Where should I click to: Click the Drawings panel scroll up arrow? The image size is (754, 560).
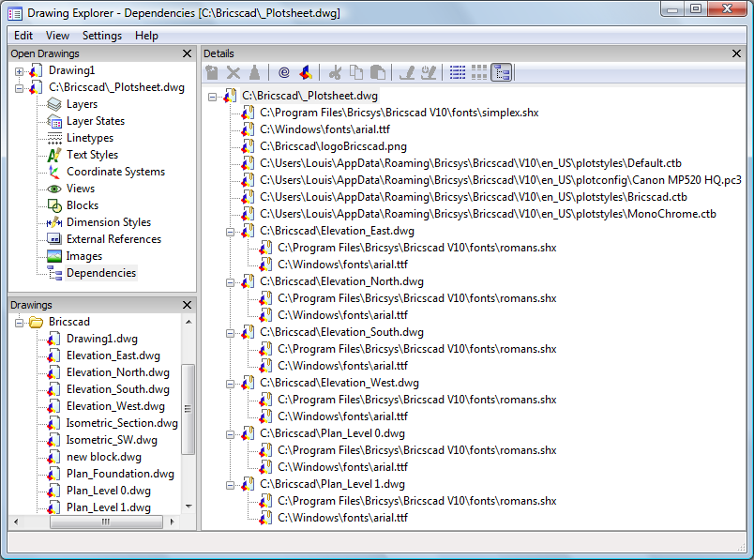pyautogui.click(x=188, y=322)
